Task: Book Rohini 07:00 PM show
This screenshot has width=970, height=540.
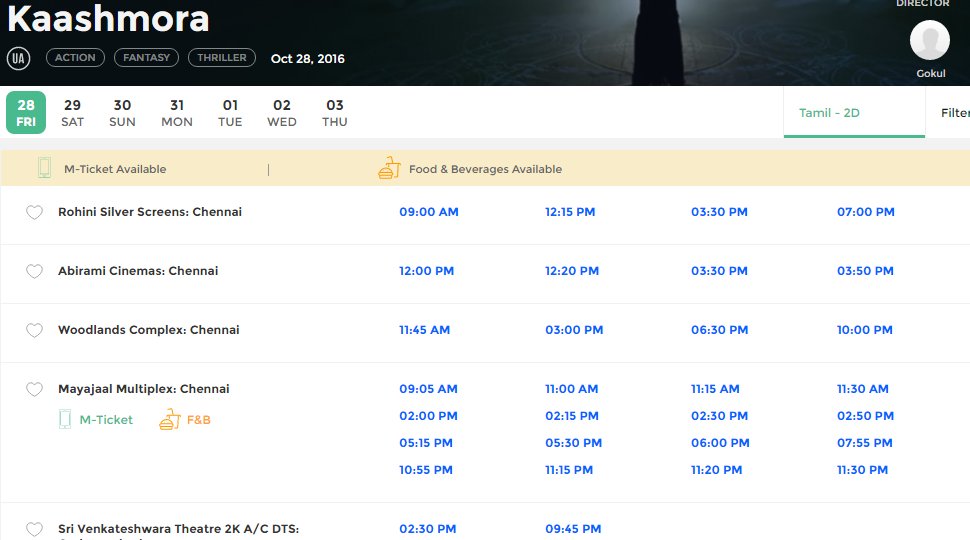Action: (x=865, y=212)
